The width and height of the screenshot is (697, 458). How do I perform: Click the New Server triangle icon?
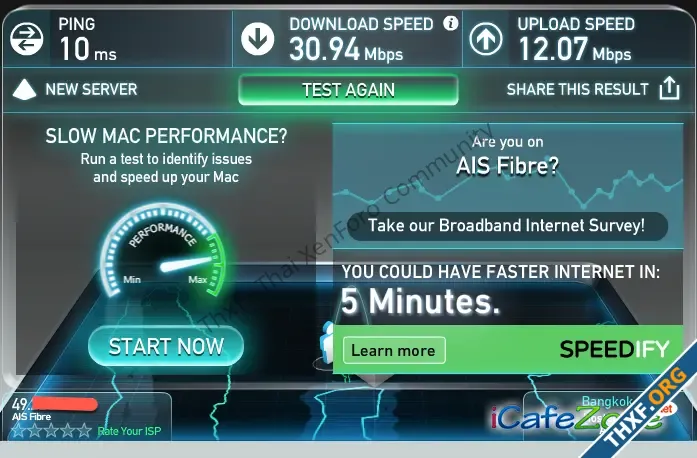point(24,89)
